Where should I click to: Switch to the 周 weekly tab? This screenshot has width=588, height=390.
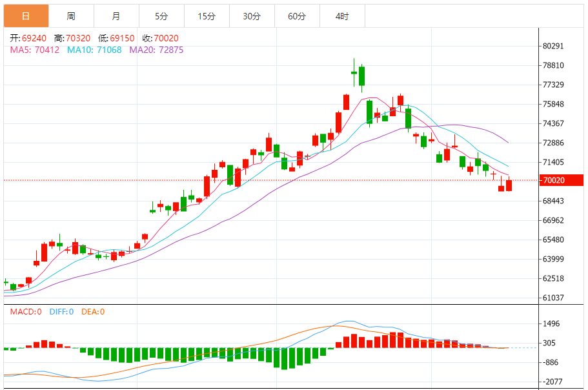[71, 16]
